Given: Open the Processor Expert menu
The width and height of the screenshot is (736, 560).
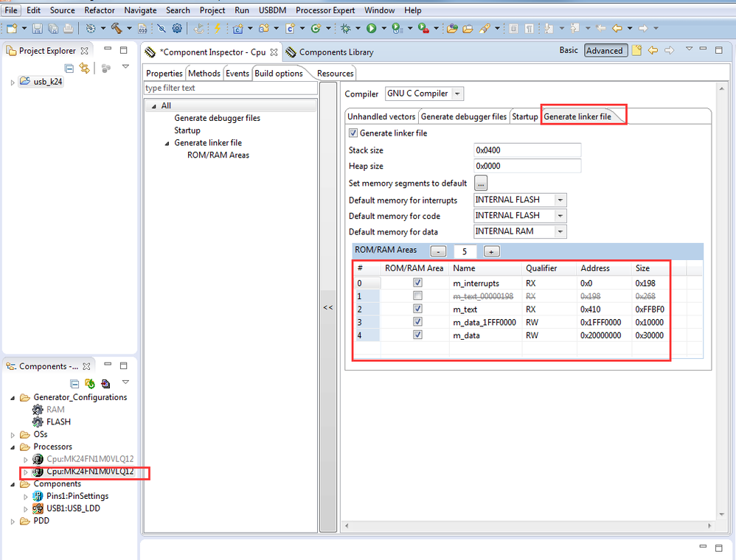Looking at the screenshot, I should pos(324,10).
